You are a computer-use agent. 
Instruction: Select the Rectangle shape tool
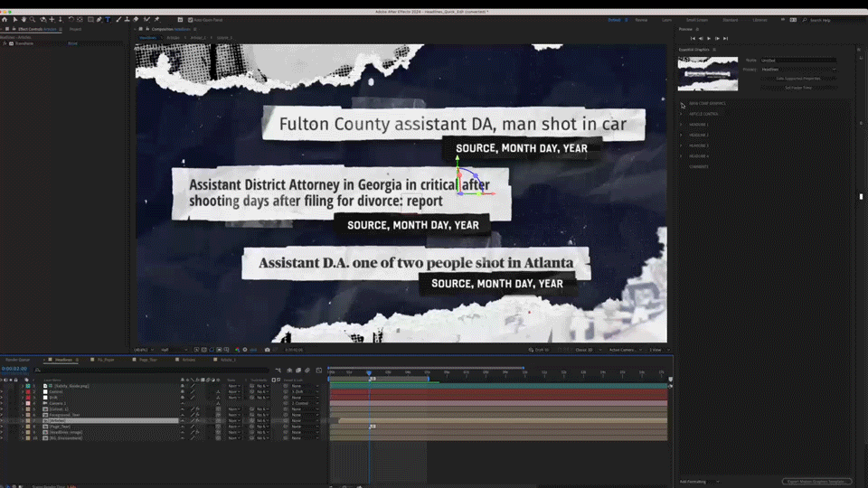point(90,19)
